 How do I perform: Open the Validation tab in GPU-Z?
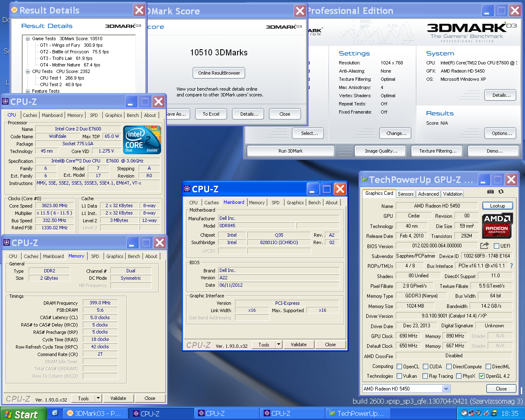(x=453, y=194)
